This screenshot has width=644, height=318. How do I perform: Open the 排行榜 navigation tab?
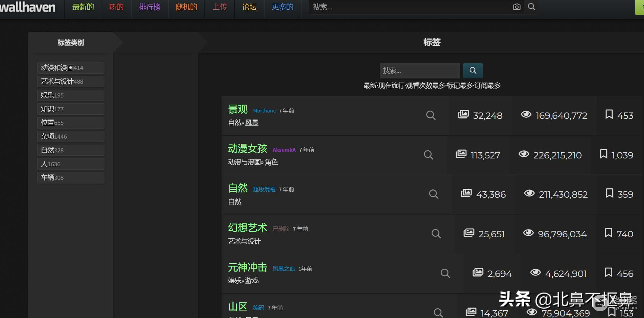click(150, 7)
